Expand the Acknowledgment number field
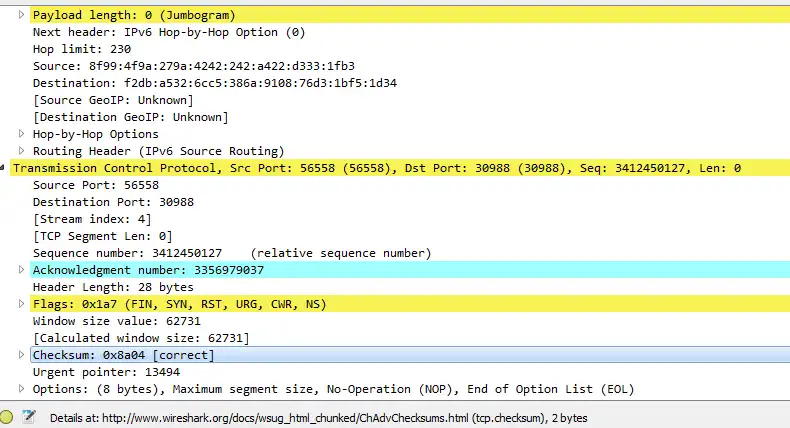The height and width of the screenshot is (428, 790). click(x=22, y=270)
